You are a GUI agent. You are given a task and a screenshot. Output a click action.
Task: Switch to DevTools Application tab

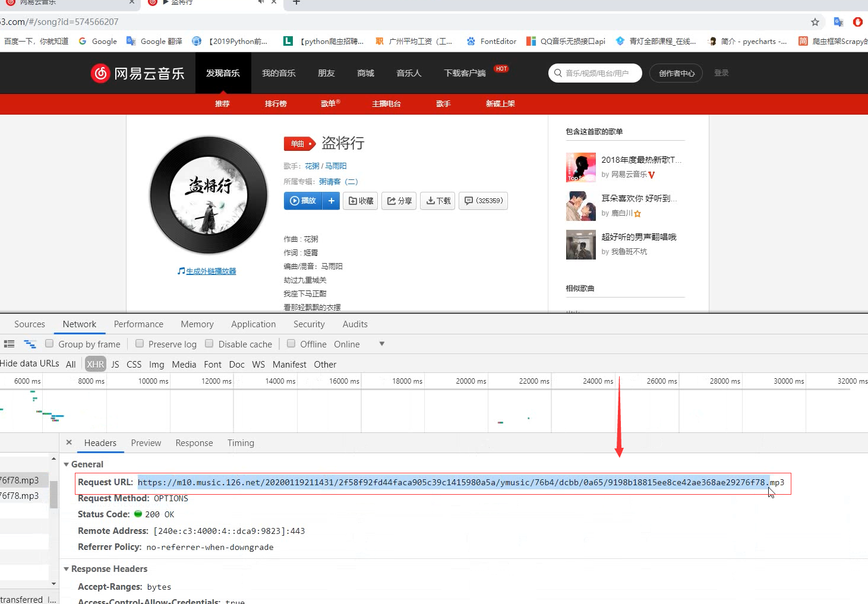pyautogui.click(x=254, y=324)
